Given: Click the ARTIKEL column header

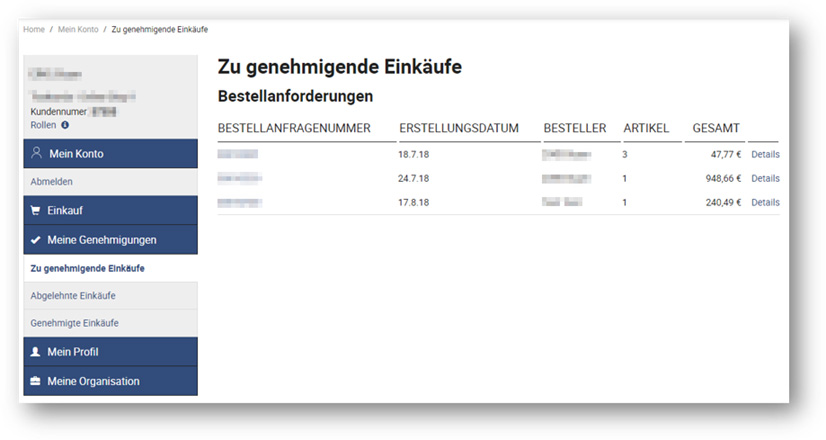Looking at the screenshot, I should [x=646, y=128].
